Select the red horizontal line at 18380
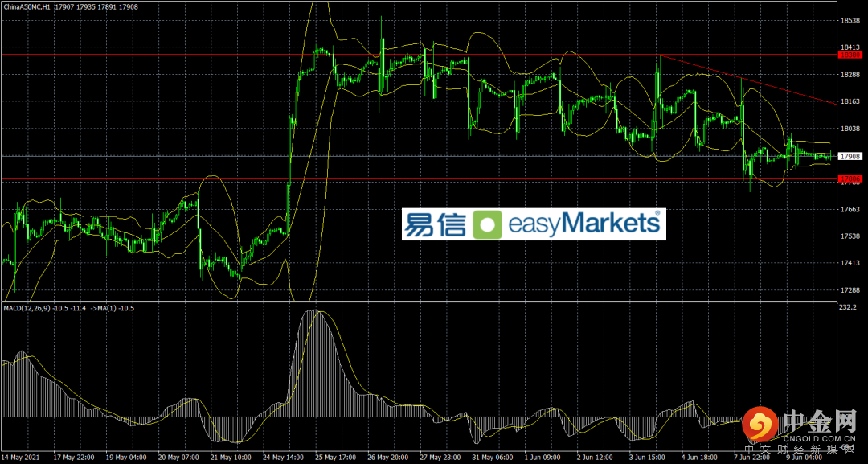This screenshot has height=464, width=868. [418, 55]
